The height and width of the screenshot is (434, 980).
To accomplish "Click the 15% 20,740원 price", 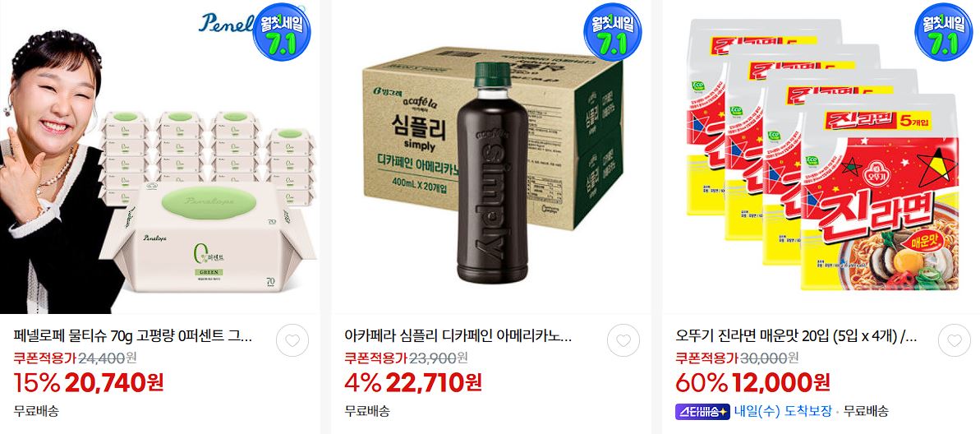I will [88, 382].
